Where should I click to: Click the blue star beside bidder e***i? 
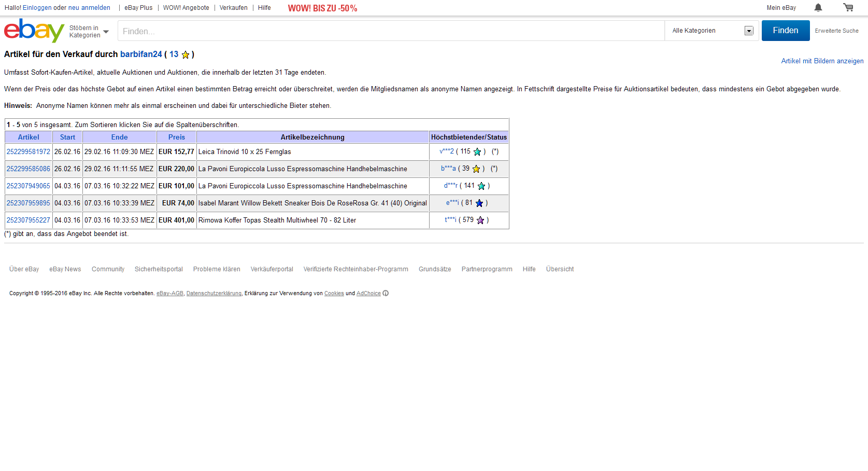479,203
